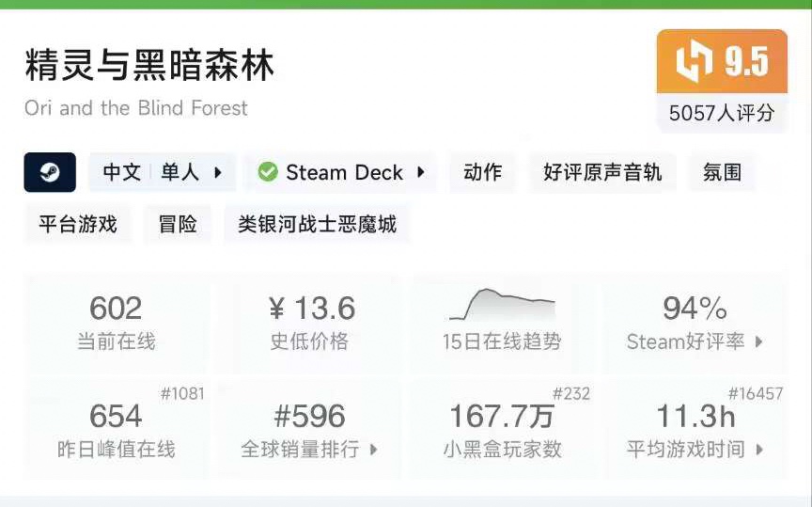This screenshot has width=812, height=507.
Task: Open Steam好评率 details arrow
Action: [759, 342]
